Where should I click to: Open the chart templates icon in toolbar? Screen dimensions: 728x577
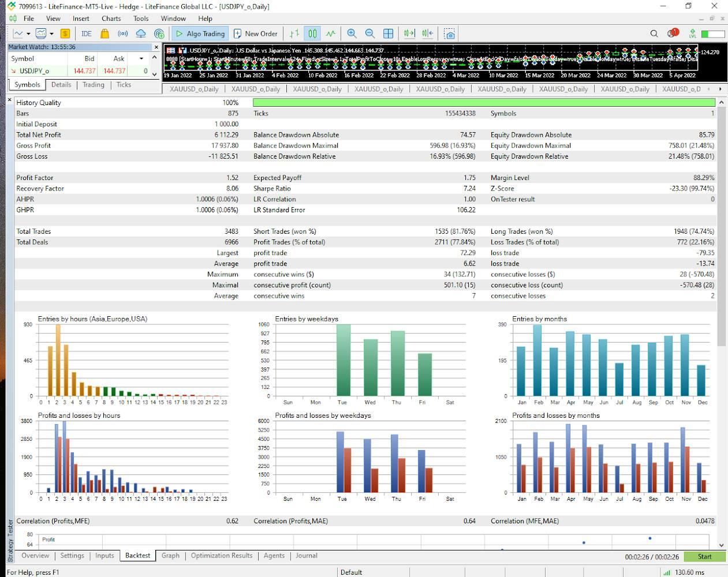[41, 33]
